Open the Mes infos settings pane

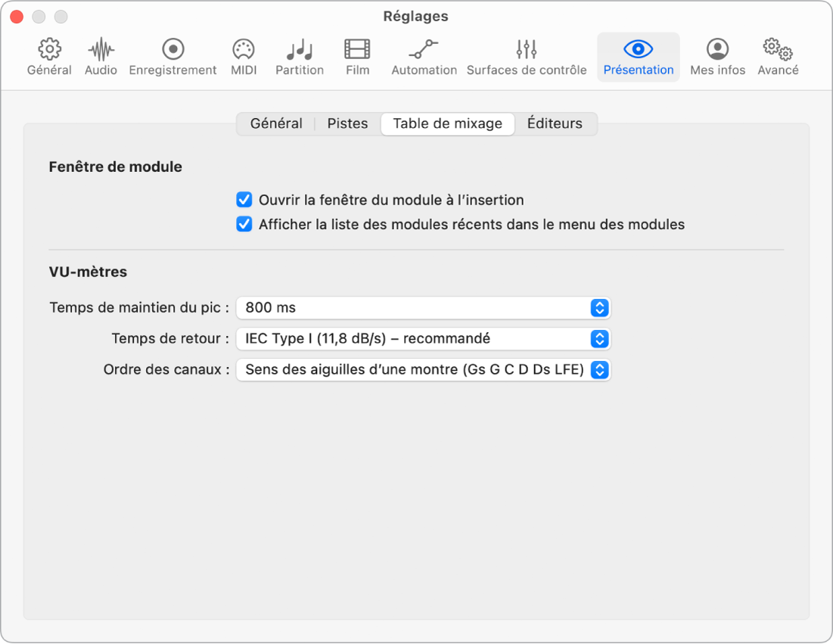[x=716, y=56]
